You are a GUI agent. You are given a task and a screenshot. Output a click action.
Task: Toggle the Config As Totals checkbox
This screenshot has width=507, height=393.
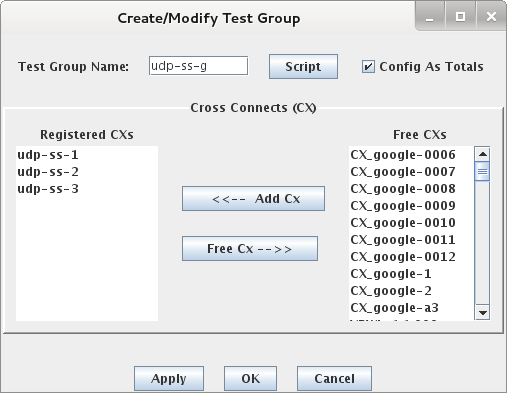pos(368,67)
